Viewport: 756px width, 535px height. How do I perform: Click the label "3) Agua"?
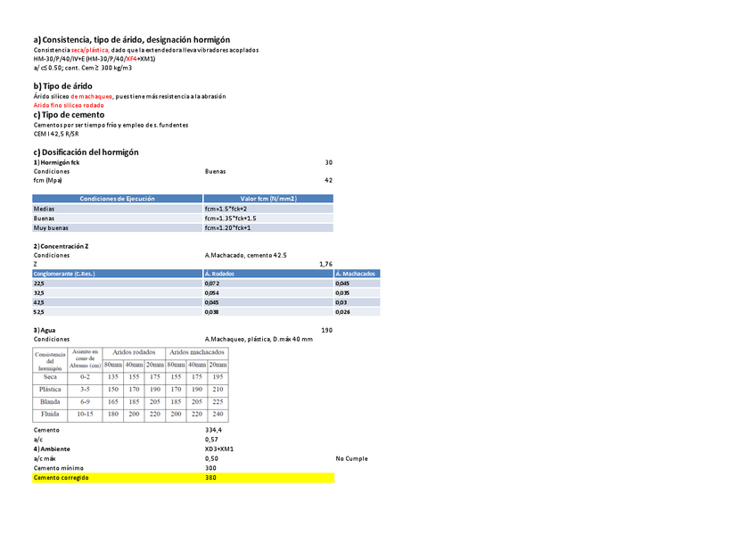pyautogui.click(x=45, y=331)
